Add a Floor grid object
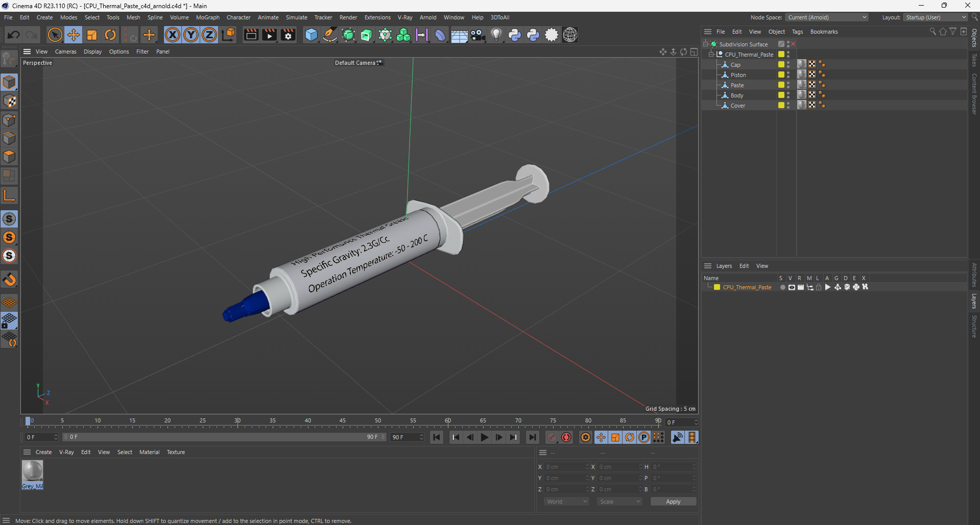 (x=459, y=35)
